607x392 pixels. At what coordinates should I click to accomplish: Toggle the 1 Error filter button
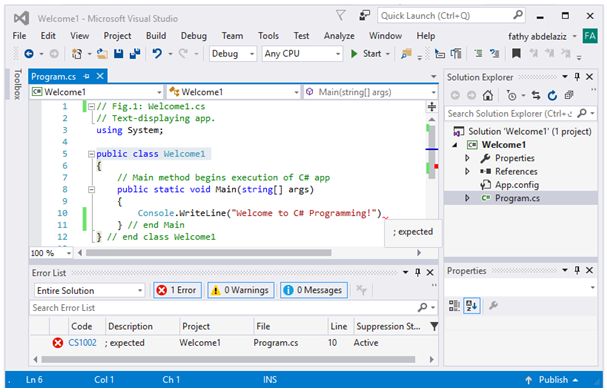click(178, 290)
